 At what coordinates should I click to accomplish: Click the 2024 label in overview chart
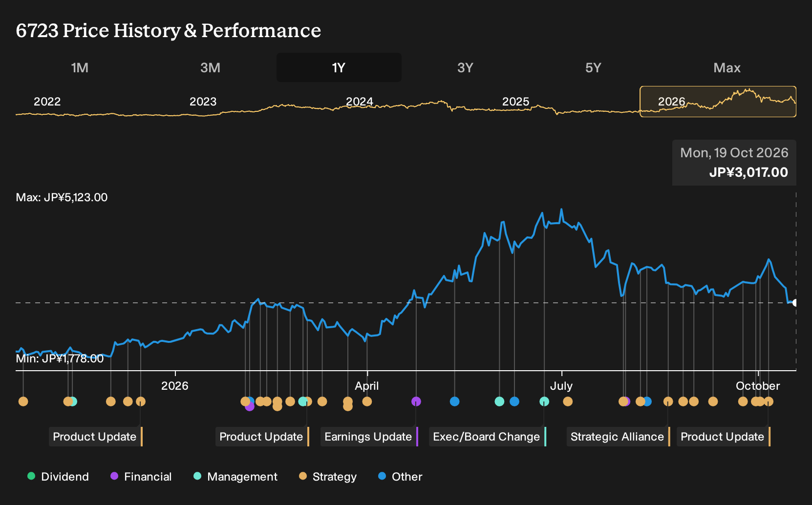tap(360, 102)
